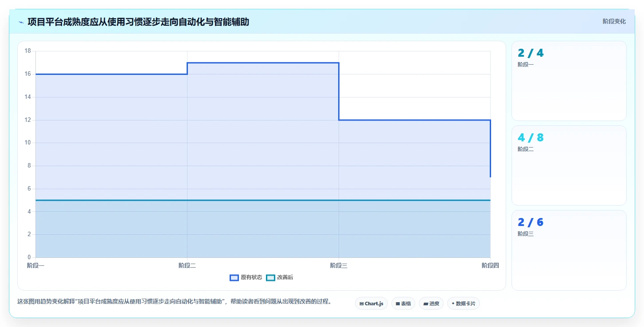Click the chart title 项目平台成熟度 heading
The width and height of the screenshot is (644, 327).
point(138,22)
